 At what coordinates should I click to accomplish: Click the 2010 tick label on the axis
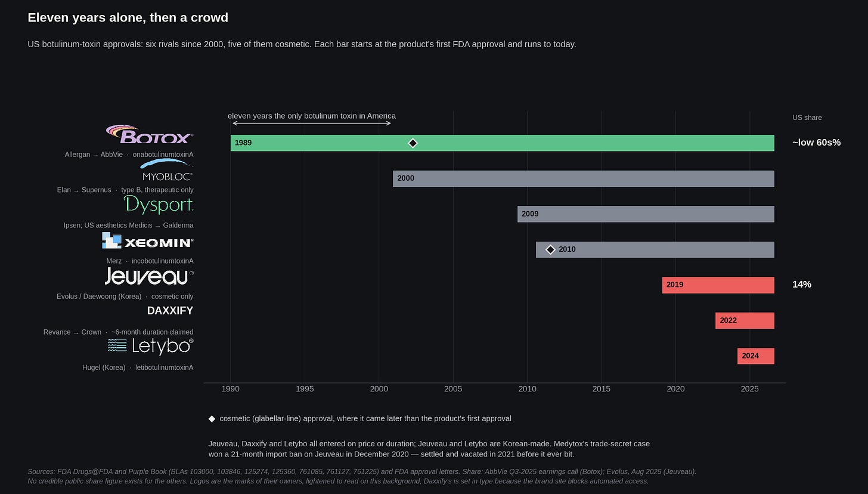click(x=527, y=389)
